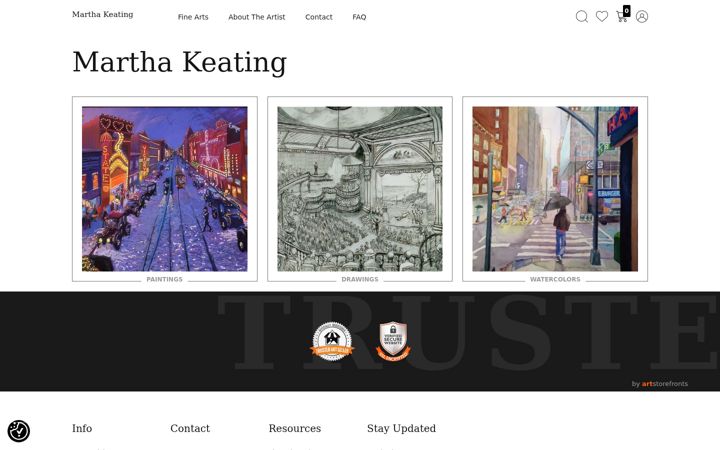Open the user account icon

pyautogui.click(x=641, y=17)
